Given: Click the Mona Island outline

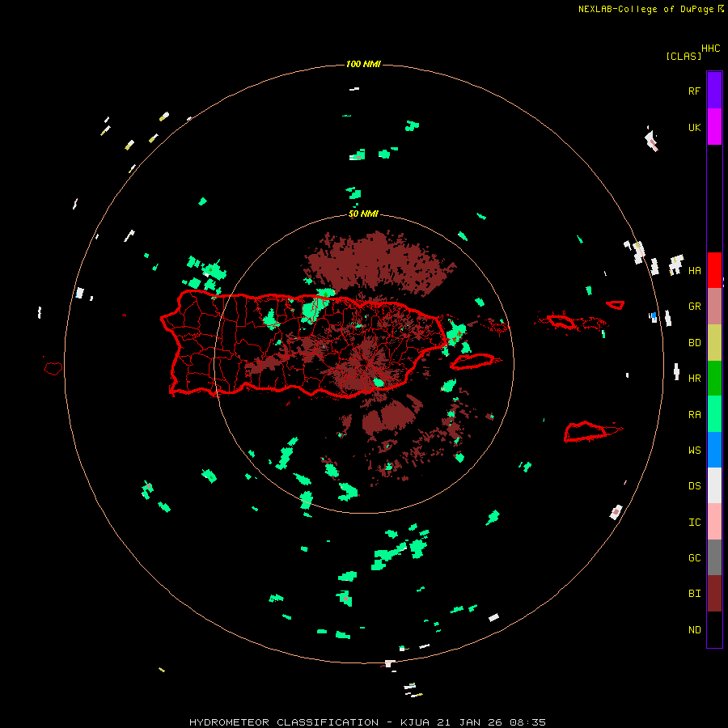Looking at the screenshot, I should [53, 368].
